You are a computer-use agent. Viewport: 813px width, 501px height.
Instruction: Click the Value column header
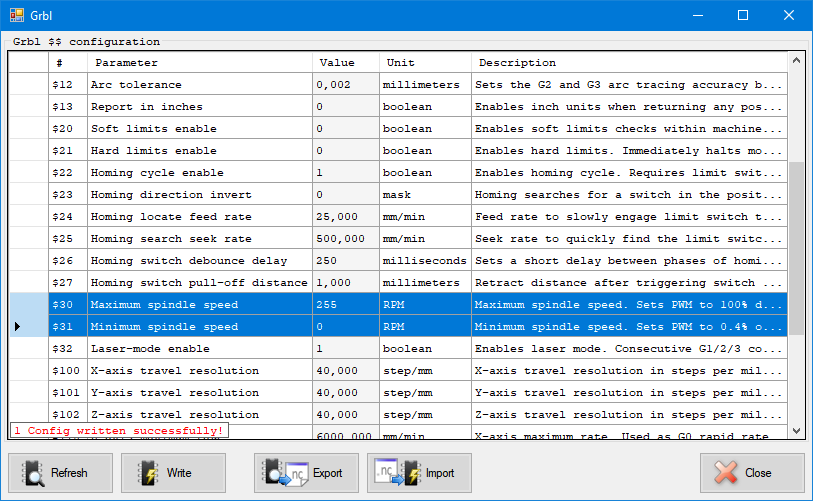[x=346, y=63]
